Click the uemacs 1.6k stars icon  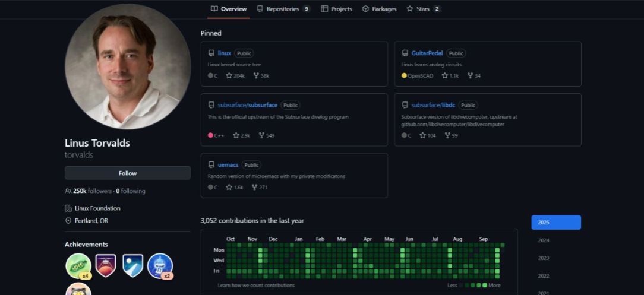pyautogui.click(x=229, y=188)
